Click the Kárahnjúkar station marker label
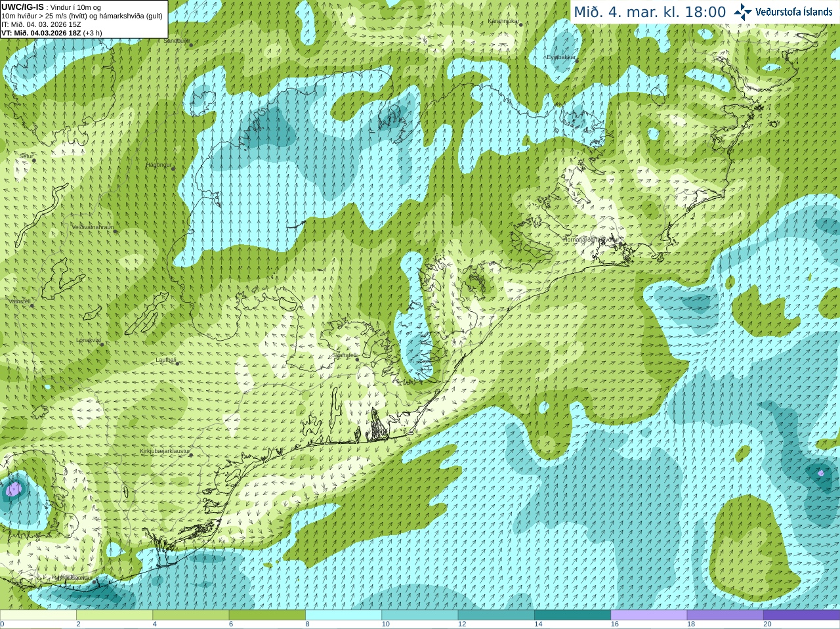This screenshot has height=629, width=840. point(503,22)
